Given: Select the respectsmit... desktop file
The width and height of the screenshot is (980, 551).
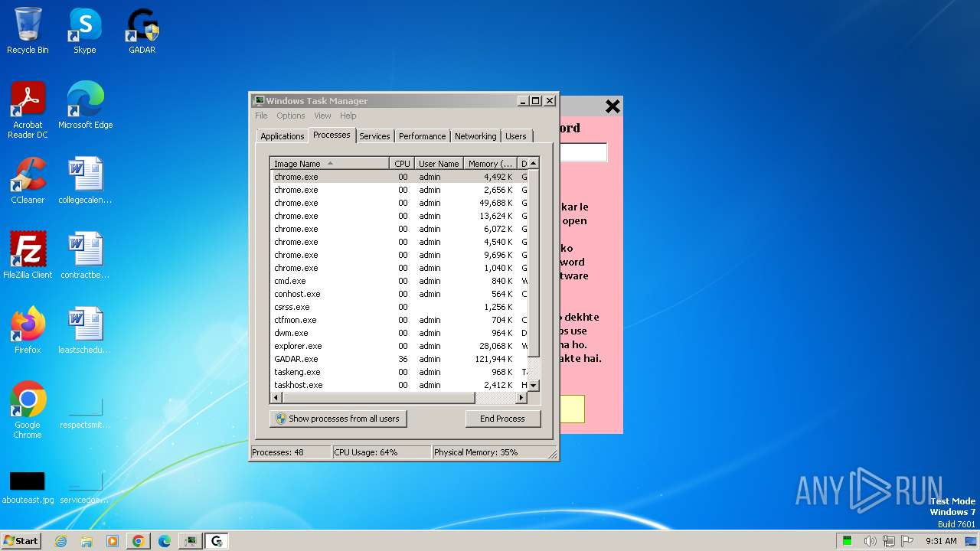Looking at the screenshot, I should click(85, 413).
